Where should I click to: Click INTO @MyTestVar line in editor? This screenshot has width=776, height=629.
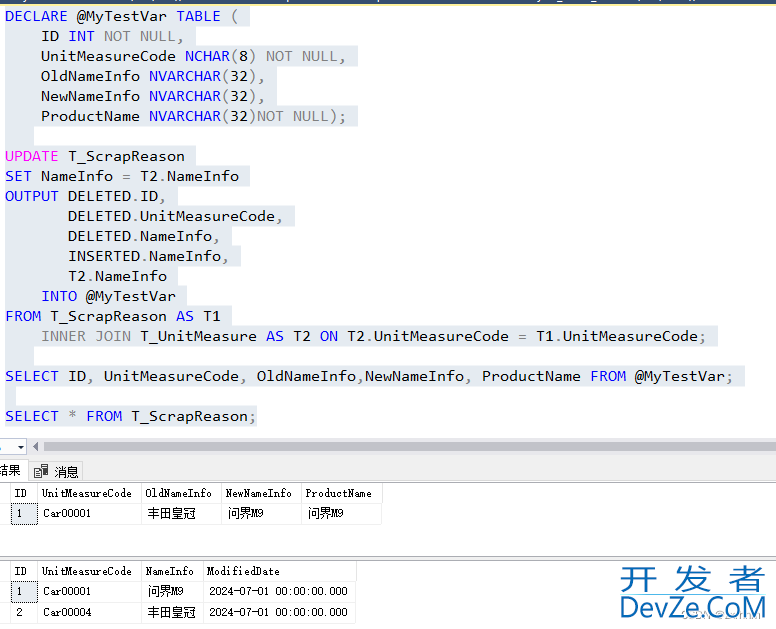coord(108,296)
